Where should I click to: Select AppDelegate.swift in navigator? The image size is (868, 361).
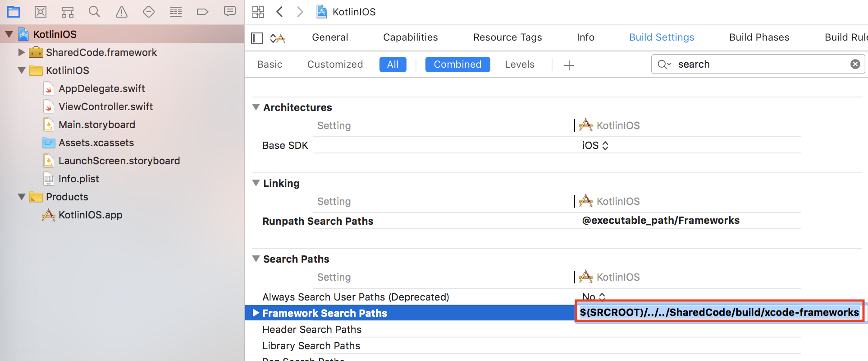pos(101,88)
